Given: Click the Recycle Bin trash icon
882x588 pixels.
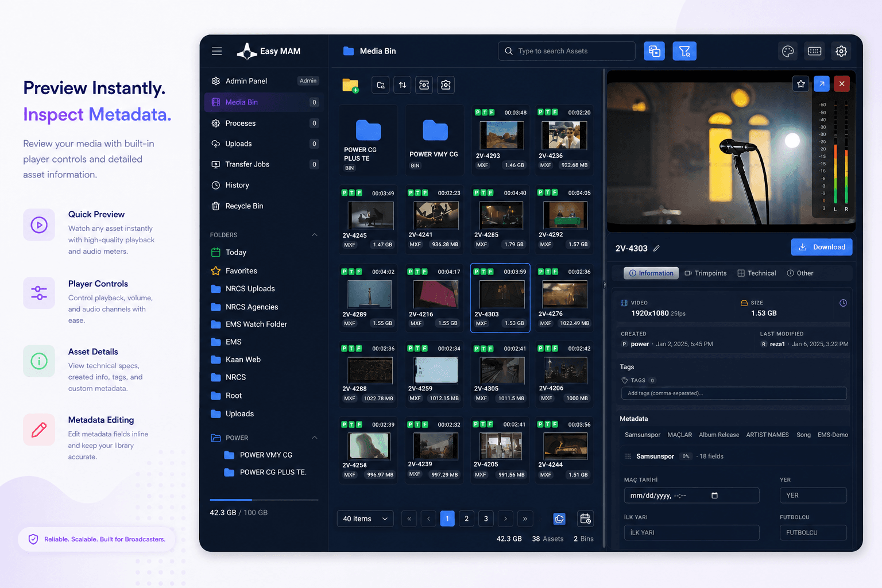Looking at the screenshot, I should (x=216, y=206).
